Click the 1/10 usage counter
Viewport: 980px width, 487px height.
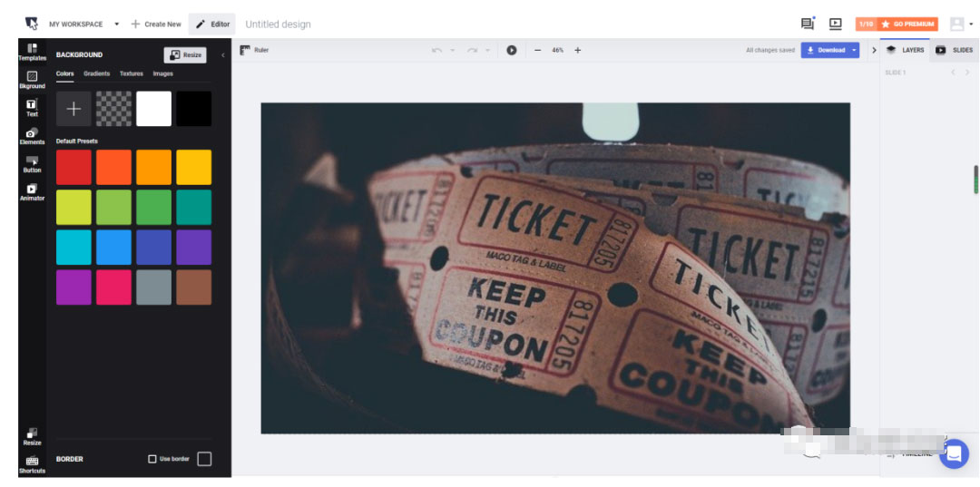[867, 24]
